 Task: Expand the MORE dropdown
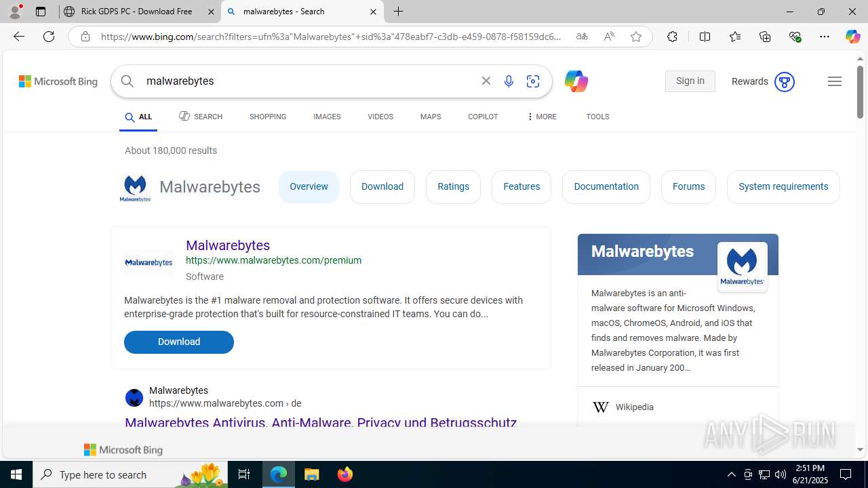[x=541, y=117]
